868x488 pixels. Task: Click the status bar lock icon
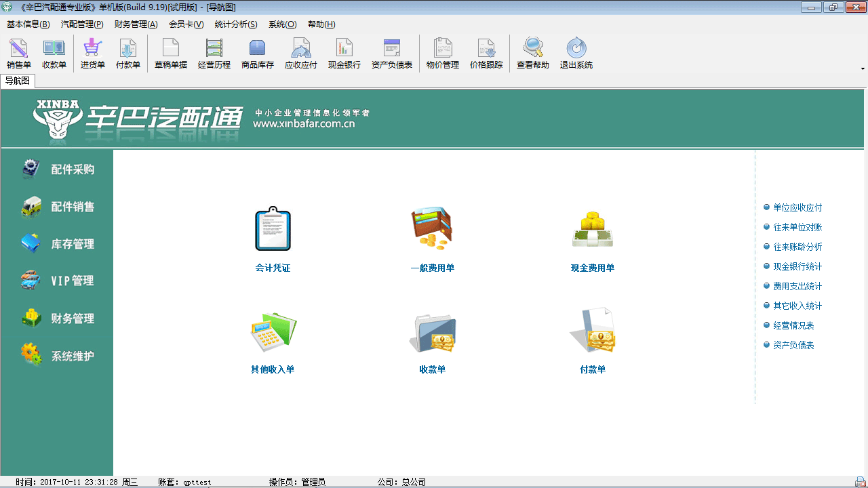coord(860,482)
